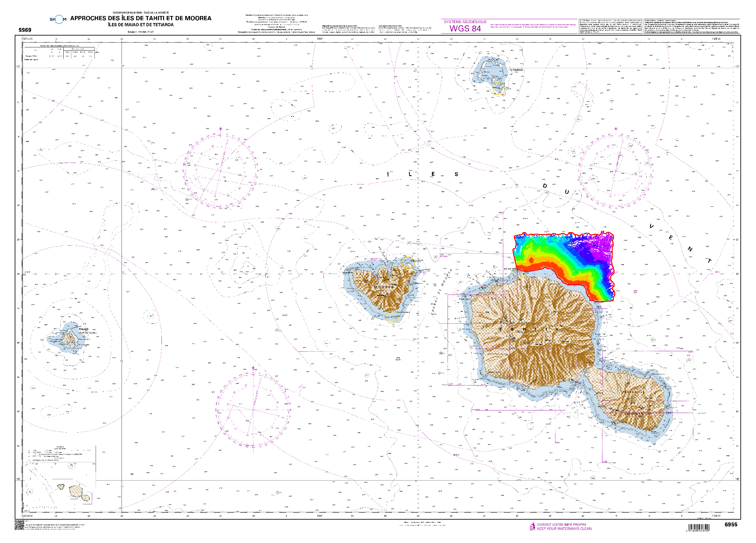Viewport: 756px width, 543px height.
Task: Click the litter-bin person icon
Action: point(532,527)
